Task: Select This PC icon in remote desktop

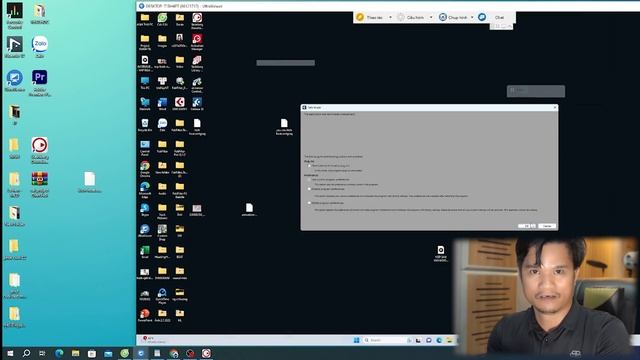Action: pyautogui.click(x=145, y=81)
